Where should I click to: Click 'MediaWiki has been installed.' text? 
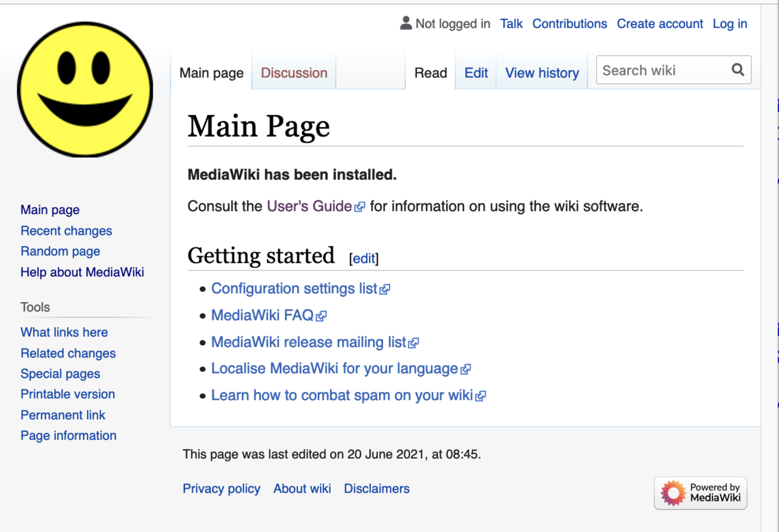[x=292, y=175]
